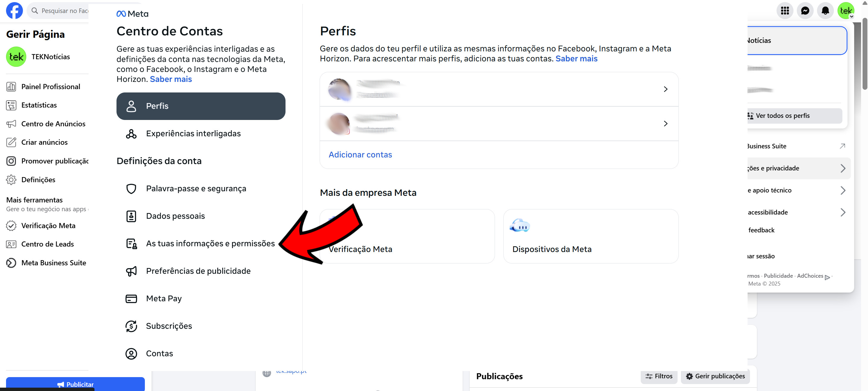The height and width of the screenshot is (391, 868).
Task: Expand the second profile row chevron
Action: pos(665,124)
